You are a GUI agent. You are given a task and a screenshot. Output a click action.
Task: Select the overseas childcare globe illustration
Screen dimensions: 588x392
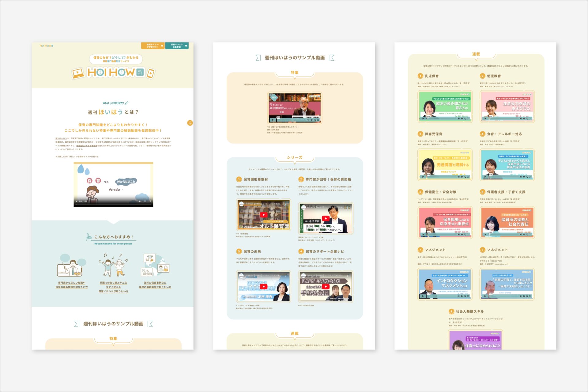pos(155,265)
